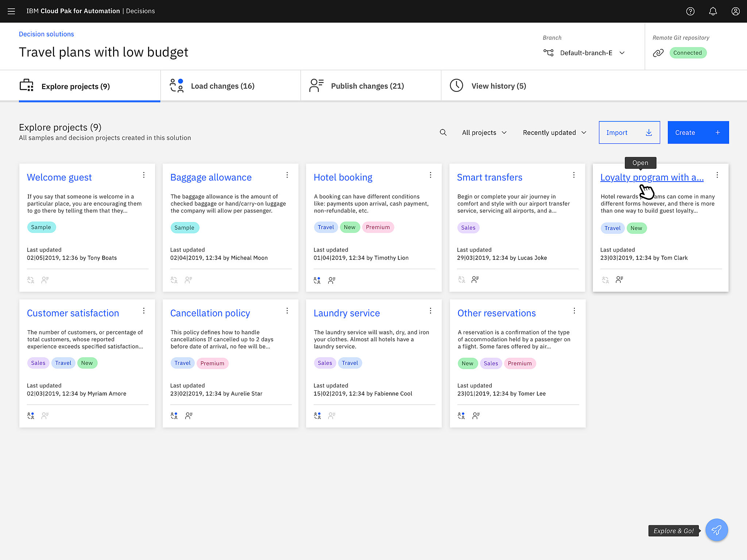Click the Explore & Go! label

coord(674,531)
